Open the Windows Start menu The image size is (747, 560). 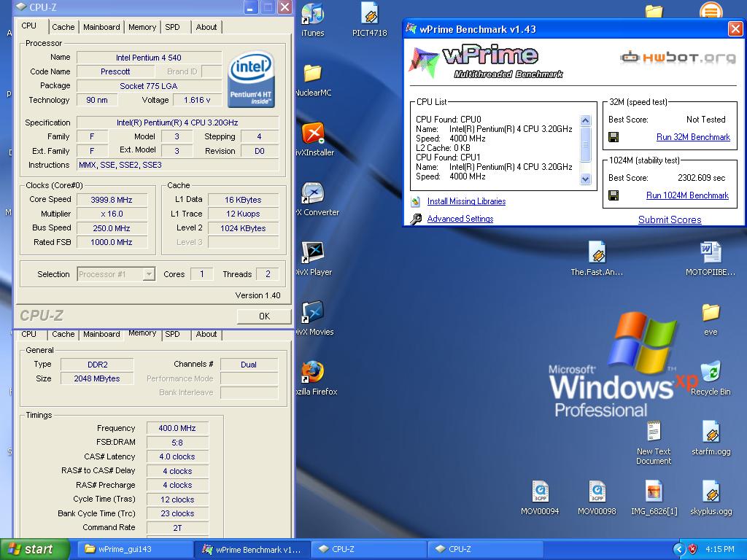[34, 549]
